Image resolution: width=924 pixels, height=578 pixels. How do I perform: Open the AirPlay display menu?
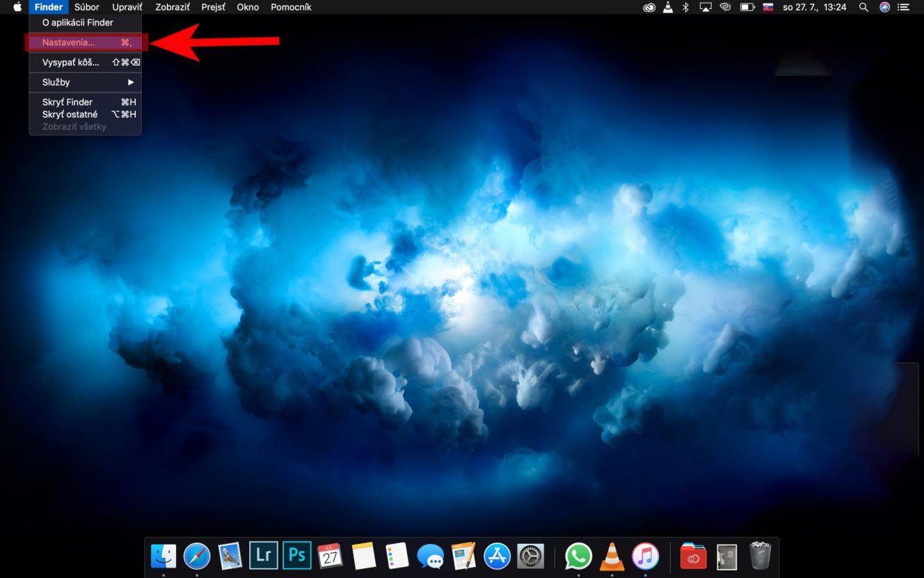[x=706, y=7]
